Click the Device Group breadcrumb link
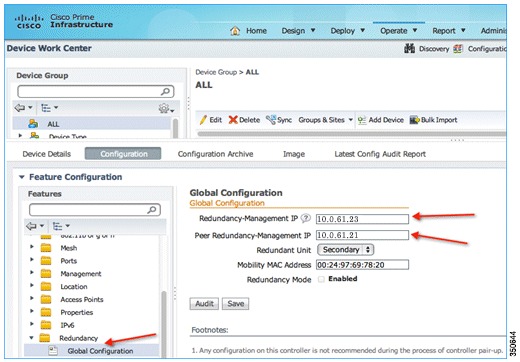This screenshot has width=520, height=362. 216,72
